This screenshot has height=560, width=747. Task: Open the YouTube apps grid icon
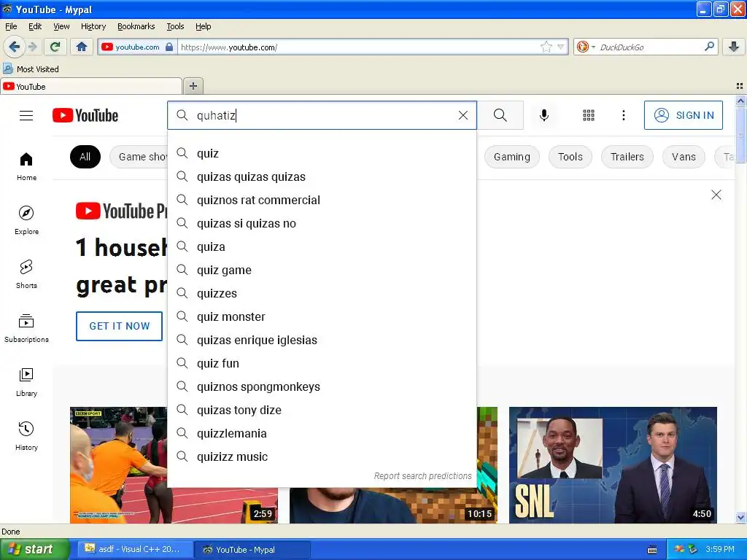point(589,115)
